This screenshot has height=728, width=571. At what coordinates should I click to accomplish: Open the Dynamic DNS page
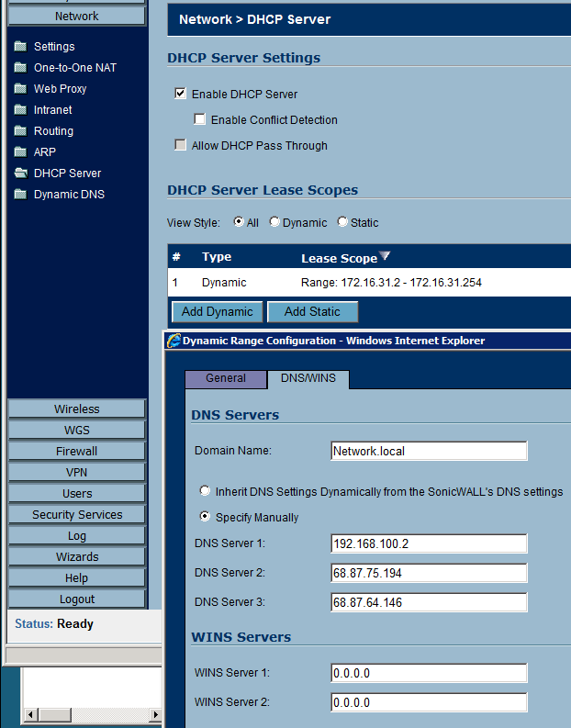(x=69, y=194)
